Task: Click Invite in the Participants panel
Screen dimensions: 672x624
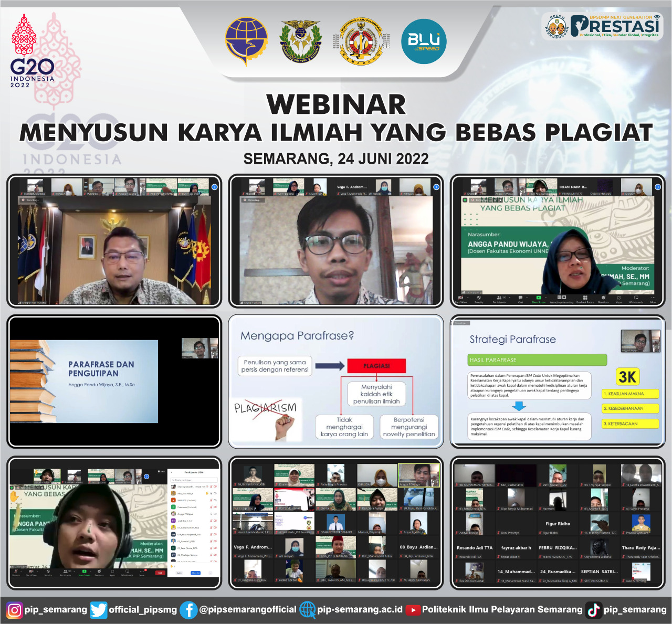Action: tap(179, 573)
